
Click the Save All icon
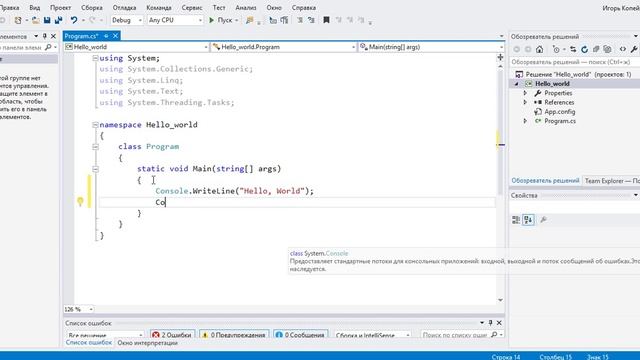click(x=58, y=20)
